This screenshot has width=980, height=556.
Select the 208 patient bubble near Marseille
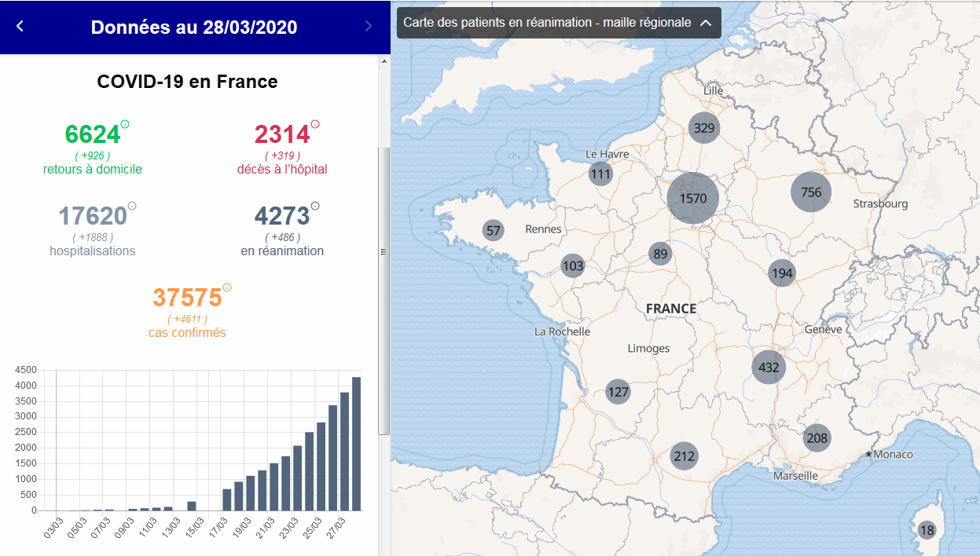pos(817,437)
